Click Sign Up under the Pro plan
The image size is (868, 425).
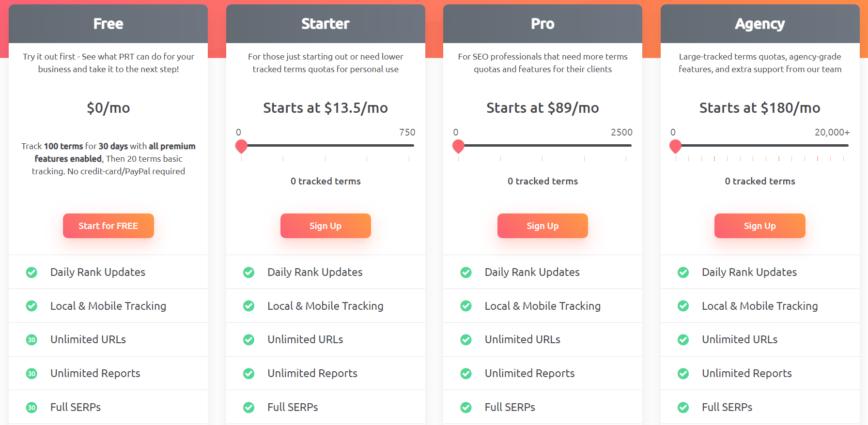coord(542,226)
